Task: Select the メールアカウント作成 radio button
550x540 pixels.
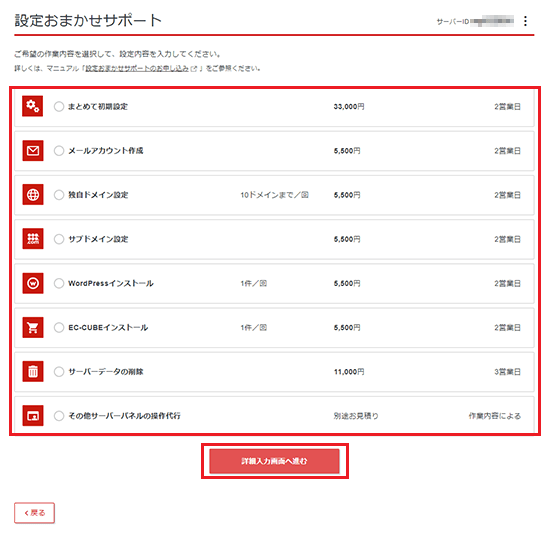Action: pos(59,151)
